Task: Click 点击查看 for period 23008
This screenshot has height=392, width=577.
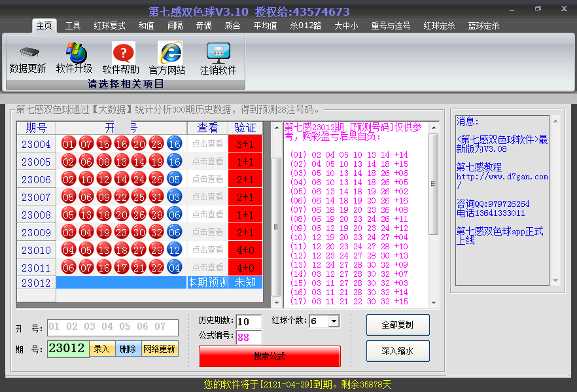Action: [207, 214]
